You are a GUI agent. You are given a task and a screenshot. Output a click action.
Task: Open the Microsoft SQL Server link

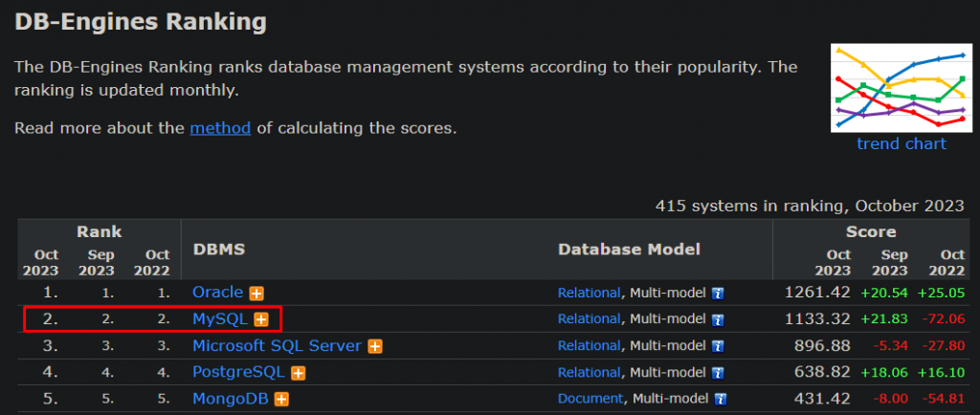[x=278, y=346]
